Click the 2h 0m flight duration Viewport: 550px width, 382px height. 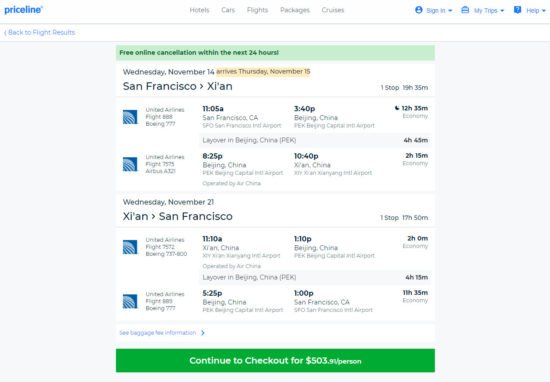pos(417,238)
